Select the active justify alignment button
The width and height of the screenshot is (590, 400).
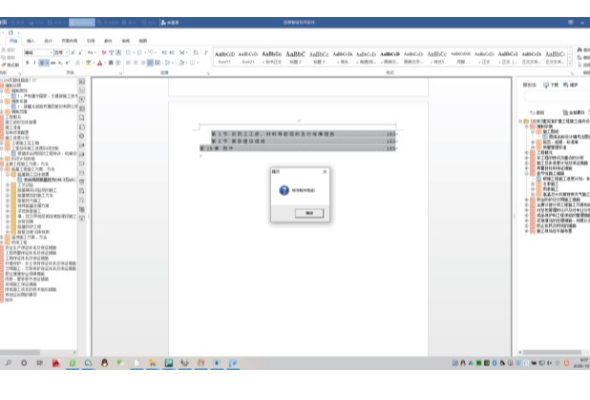click(x=150, y=62)
